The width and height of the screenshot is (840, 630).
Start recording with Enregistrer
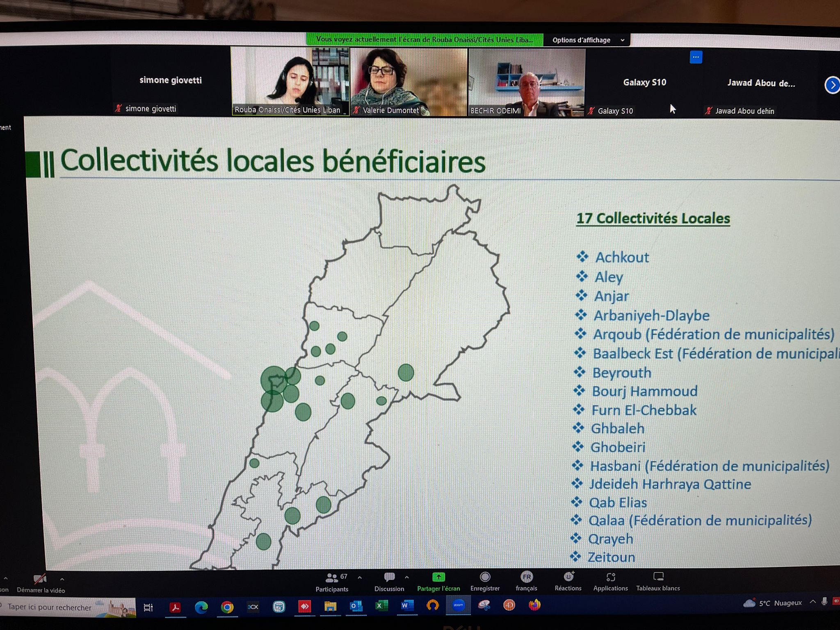485,577
